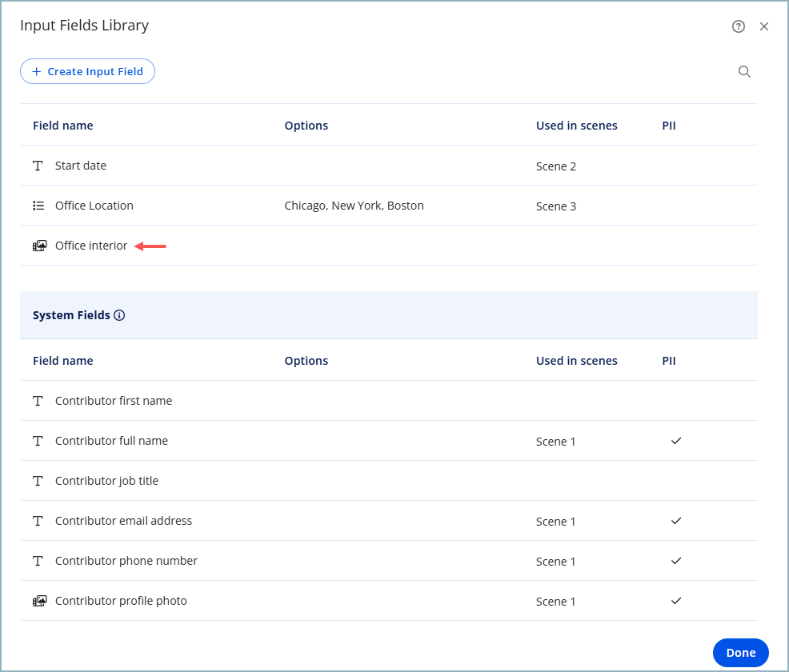Click the media icon beside Contributor profile photo

(x=39, y=601)
